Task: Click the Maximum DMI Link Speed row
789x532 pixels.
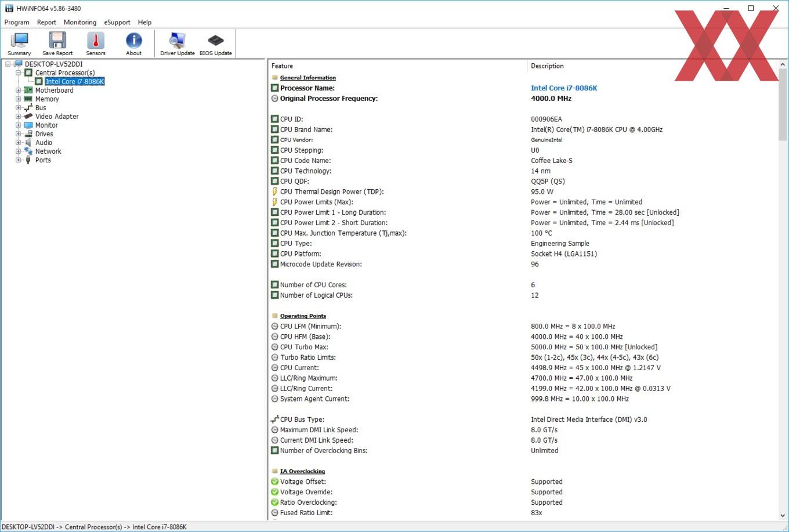Action: point(524,430)
